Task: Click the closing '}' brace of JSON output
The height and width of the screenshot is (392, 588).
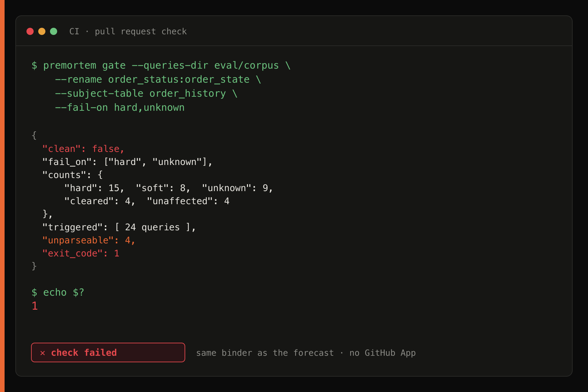Action: (34, 266)
